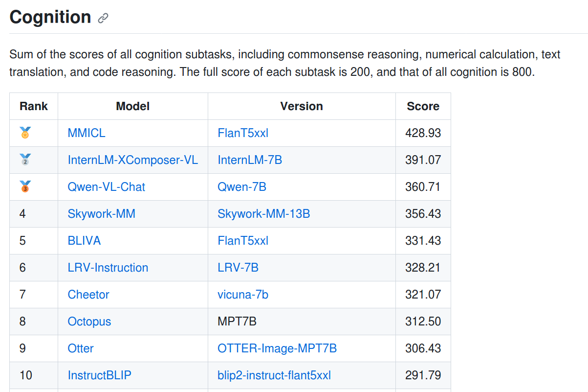The image size is (588, 392).
Task: Click the anchor link icon beside Cognition heading
Action: coord(103,18)
